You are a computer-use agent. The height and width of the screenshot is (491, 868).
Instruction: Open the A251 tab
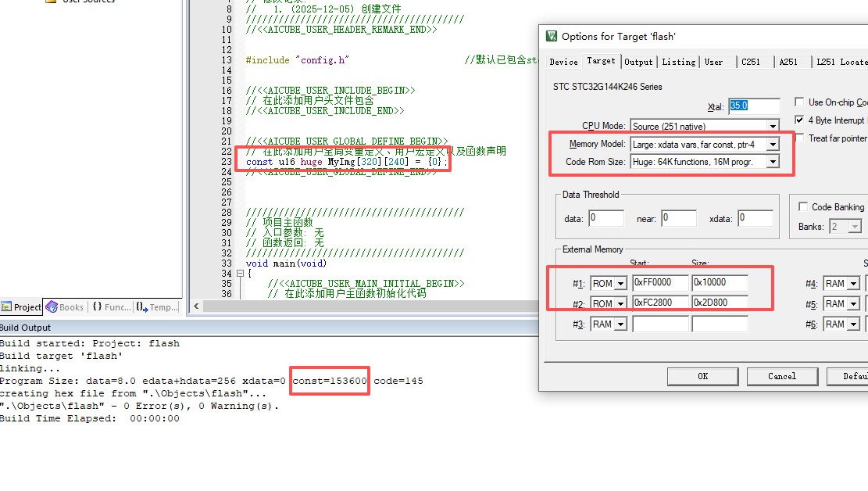click(788, 62)
